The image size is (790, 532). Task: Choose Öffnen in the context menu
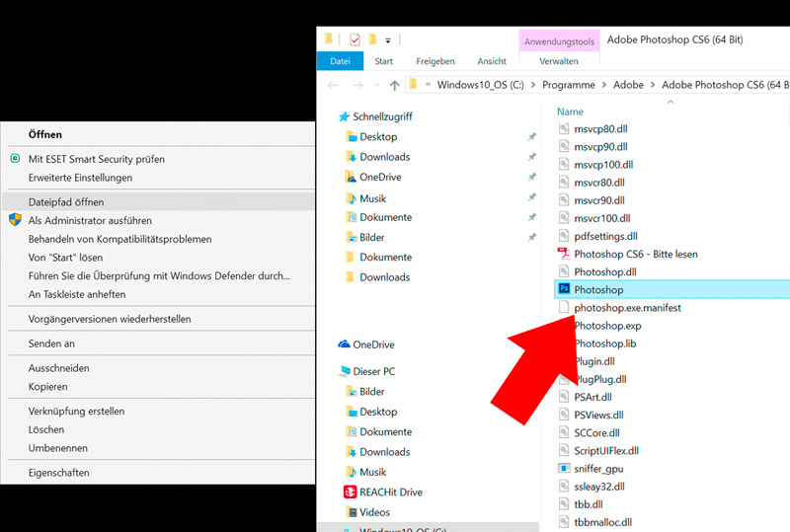click(x=160, y=134)
